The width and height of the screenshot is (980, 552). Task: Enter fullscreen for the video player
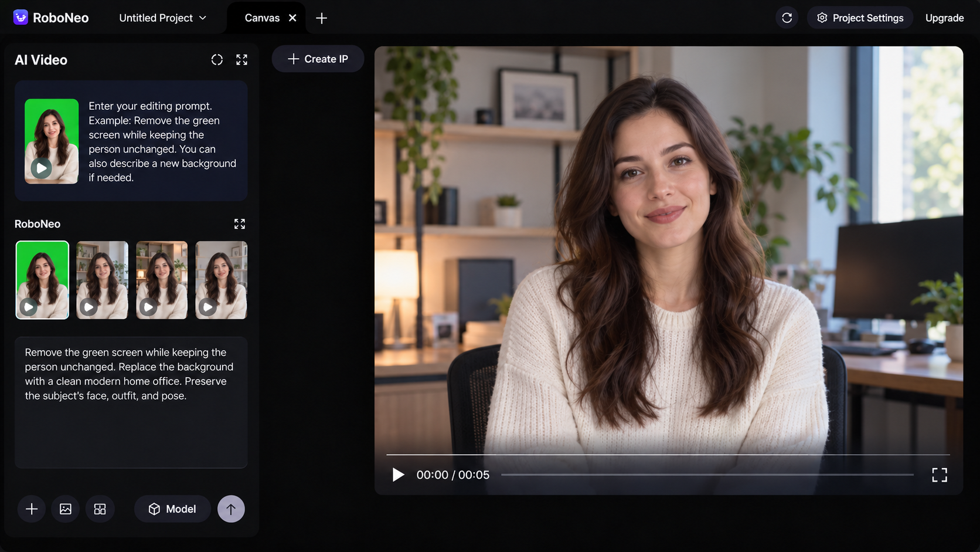(940, 475)
